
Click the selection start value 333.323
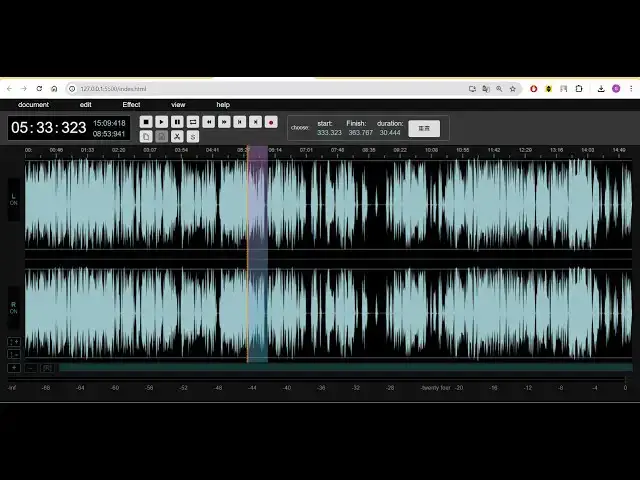point(329,133)
